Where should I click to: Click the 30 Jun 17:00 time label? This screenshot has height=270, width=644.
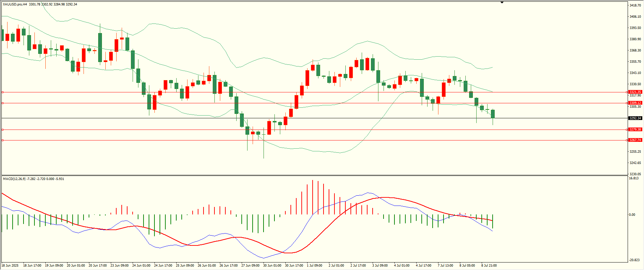coord(294,266)
